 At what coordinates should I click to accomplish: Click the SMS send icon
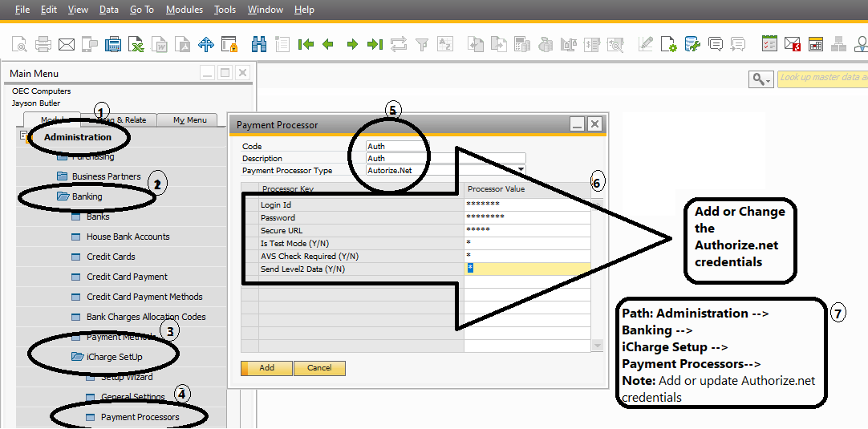click(x=89, y=44)
